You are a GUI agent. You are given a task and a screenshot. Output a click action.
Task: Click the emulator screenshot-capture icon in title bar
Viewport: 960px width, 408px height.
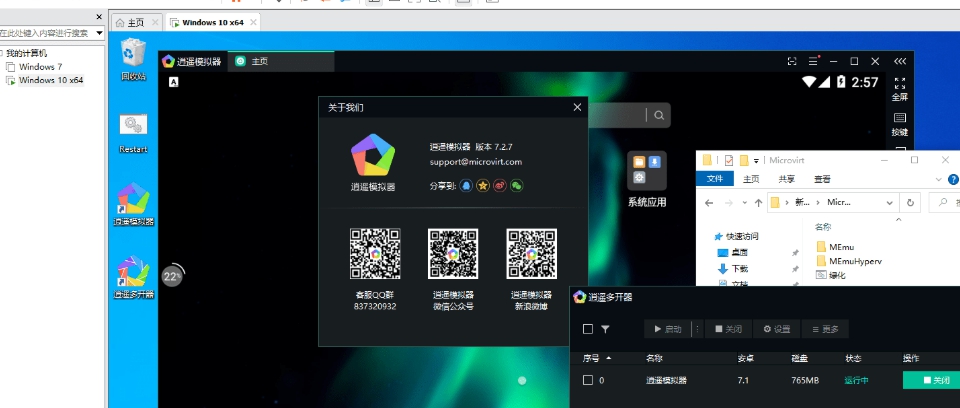[792, 61]
